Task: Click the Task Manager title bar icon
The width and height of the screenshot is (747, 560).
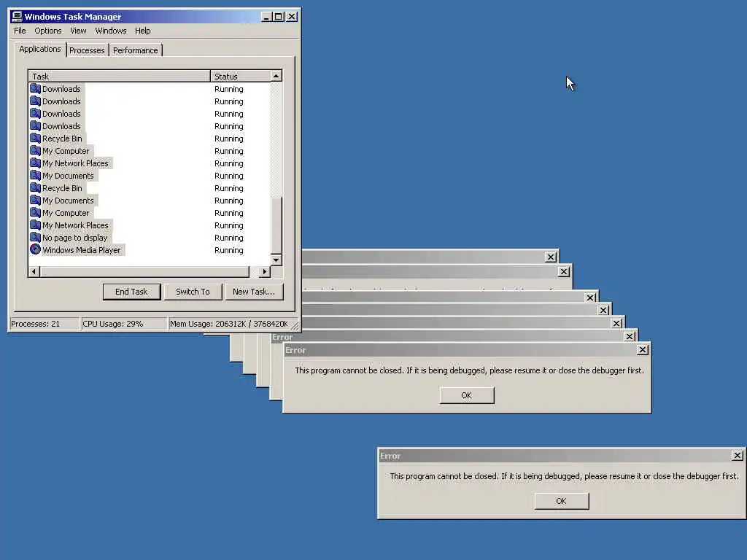Action: [18, 16]
